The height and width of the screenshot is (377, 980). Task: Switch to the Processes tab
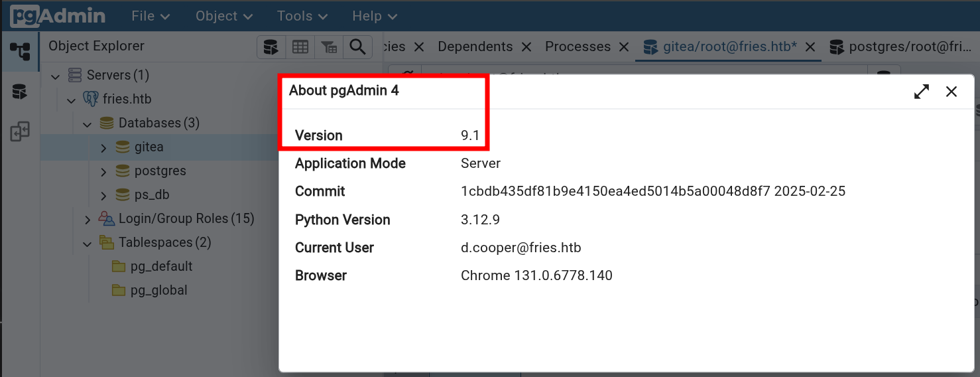[578, 46]
